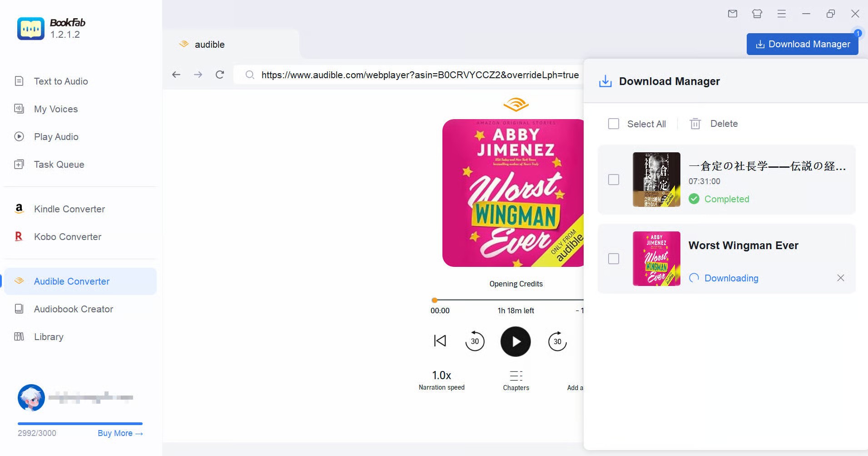868x456 pixels.
Task: Switch to the audible browser tab
Action: click(x=209, y=44)
